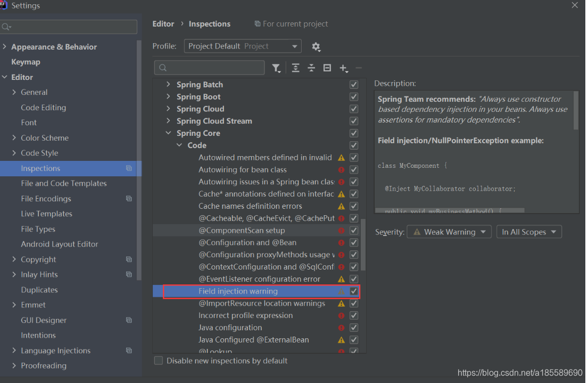This screenshot has width=588, height=383.
Task: Open the Duplicates settings page
Action: point(39,289)
